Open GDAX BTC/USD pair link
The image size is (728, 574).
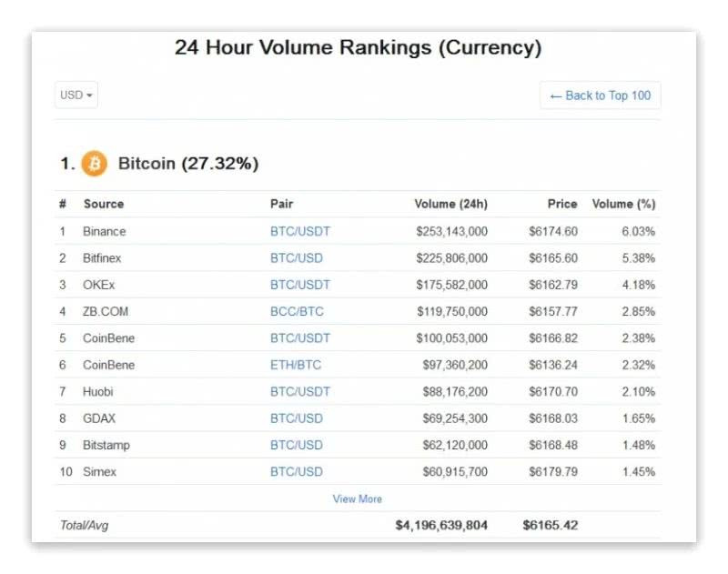(297, 418)
